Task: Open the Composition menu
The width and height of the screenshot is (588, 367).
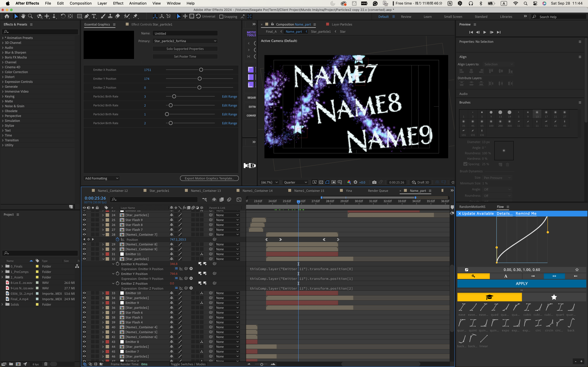Action: [x=80, y=3]
